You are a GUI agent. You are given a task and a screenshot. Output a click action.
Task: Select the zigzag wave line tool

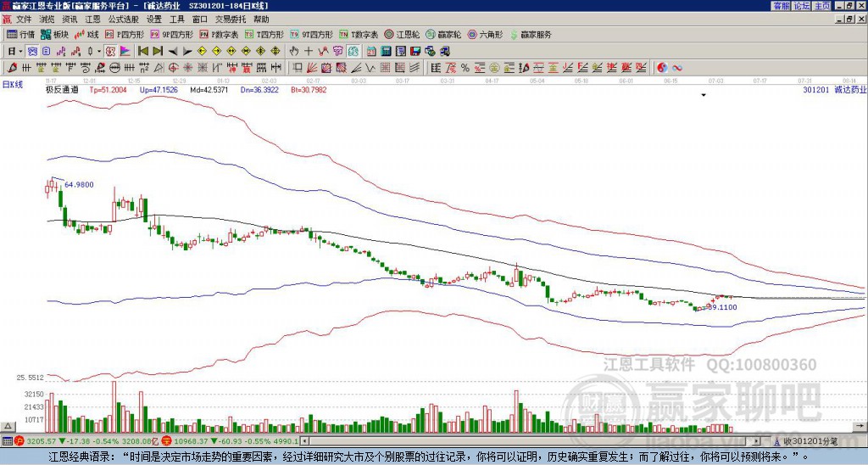(x=370, y=68)
